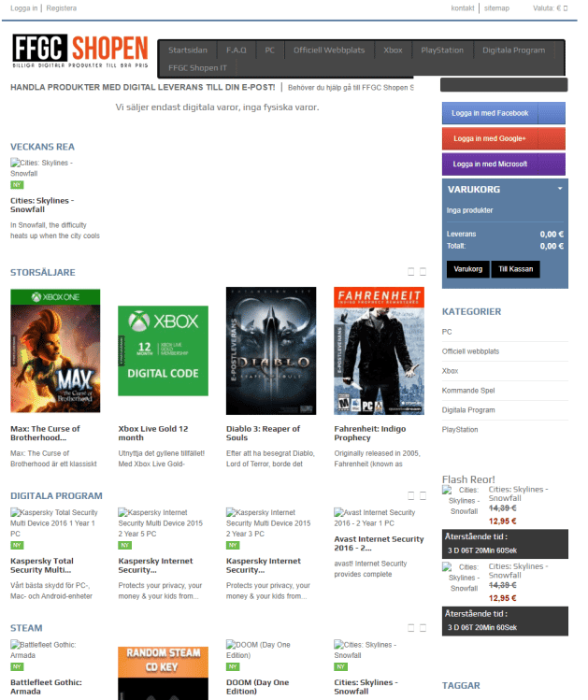Screen dimensions: 588x700
Task: Open the Valuta currency dropdown
Action: tap(550, 8)
